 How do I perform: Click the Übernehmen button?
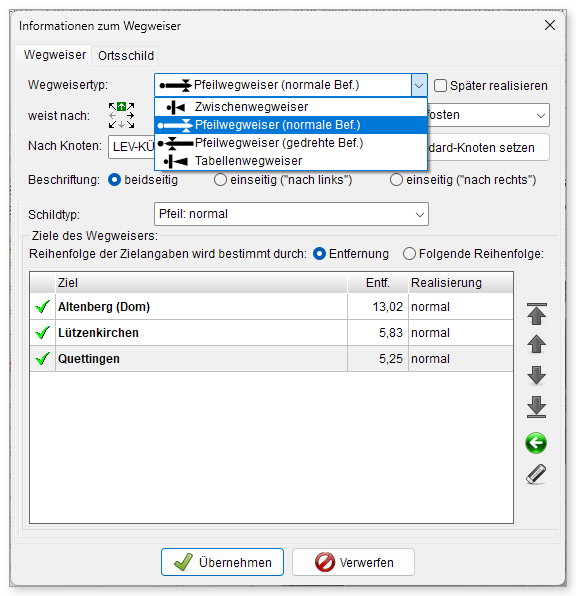point(222,562)
